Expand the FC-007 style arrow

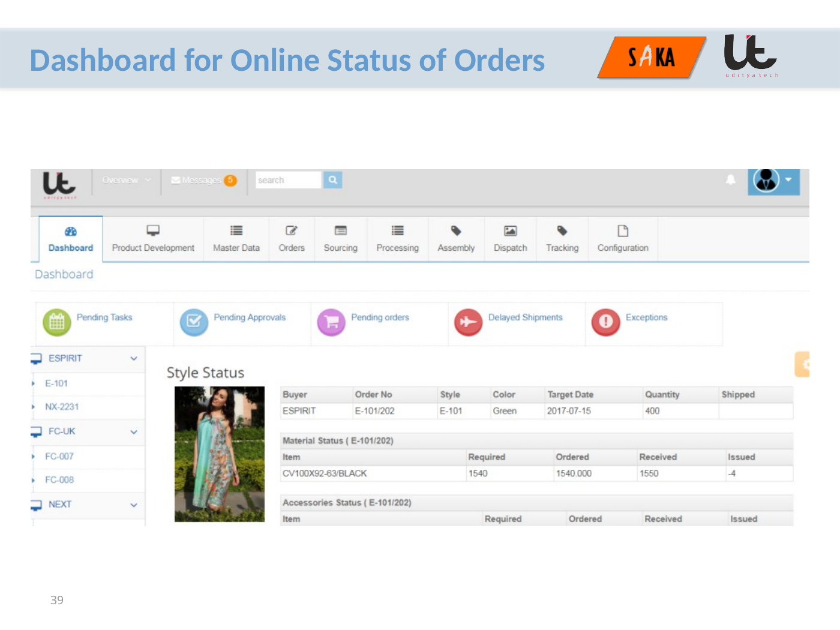click(33, 457)
